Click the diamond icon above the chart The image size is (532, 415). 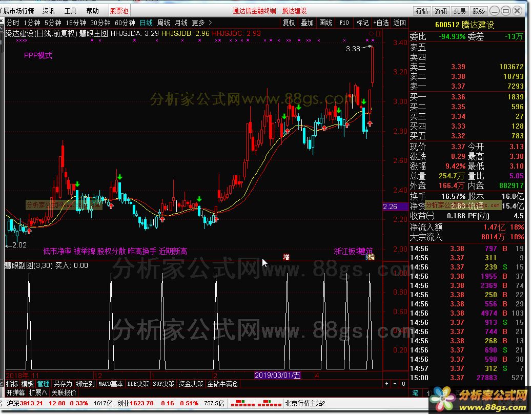(x=371, y=34)
